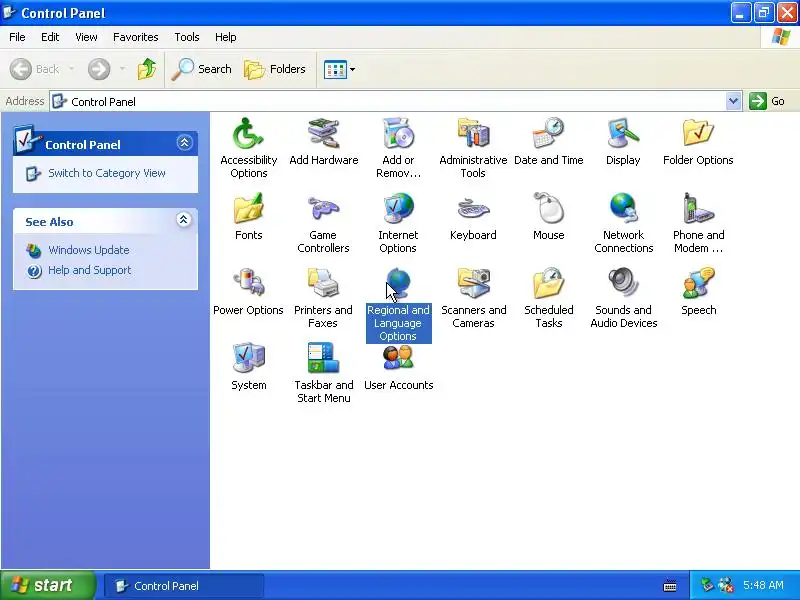
Task: Open the File menu
Action: (17, 37)
